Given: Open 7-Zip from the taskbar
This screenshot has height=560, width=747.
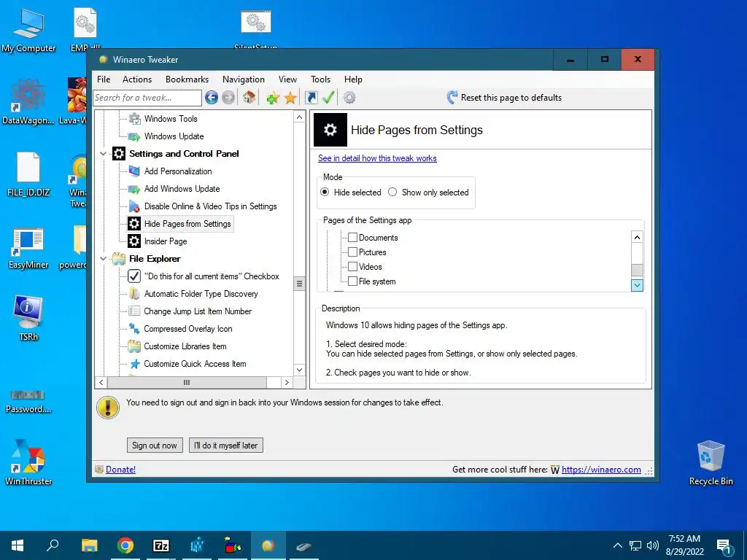Looking at the screenshot, I should click(x=161, y=545).
